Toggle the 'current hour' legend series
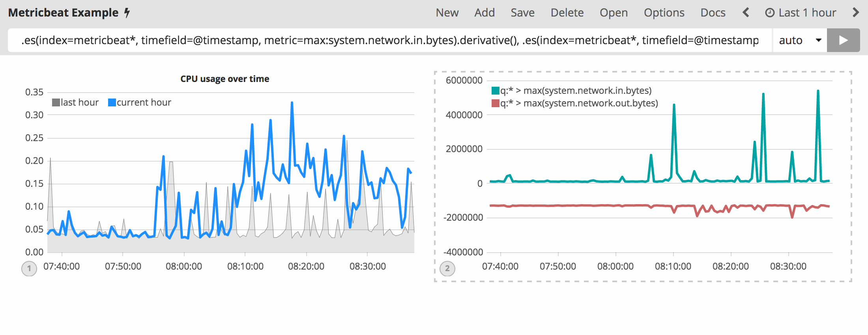The width and height of the screenshot is (868, 335). (x=140, y=102)
